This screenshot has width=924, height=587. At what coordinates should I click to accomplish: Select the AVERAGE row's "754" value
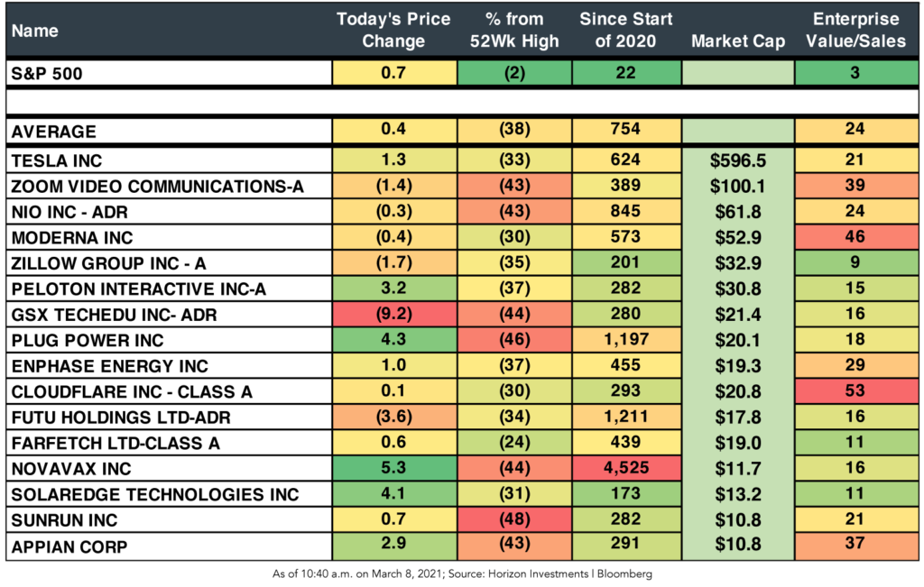click(x=626, y=129)
